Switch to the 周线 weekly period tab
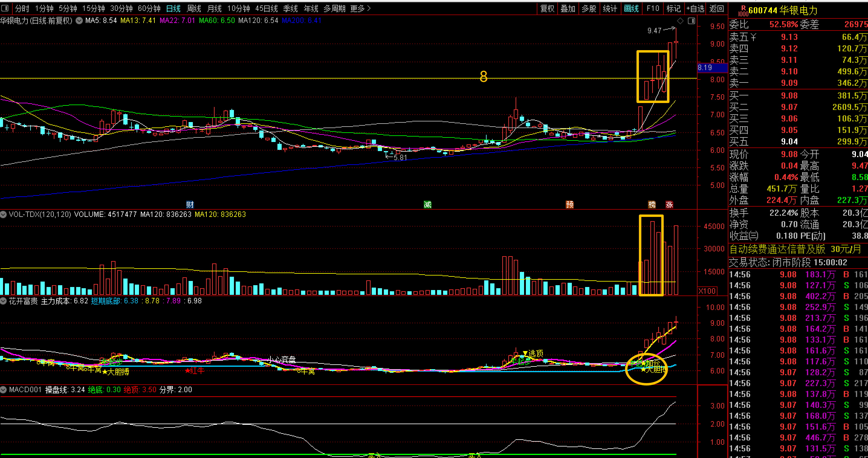Image resolution: width=868 pixels, height=458 pixels. point(194,8)
